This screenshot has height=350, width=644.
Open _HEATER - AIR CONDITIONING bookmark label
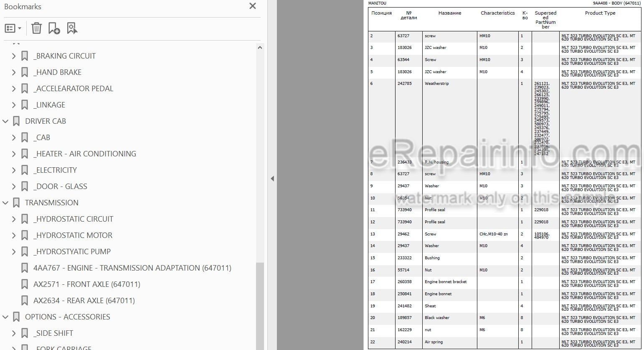[x=85, y=153]
